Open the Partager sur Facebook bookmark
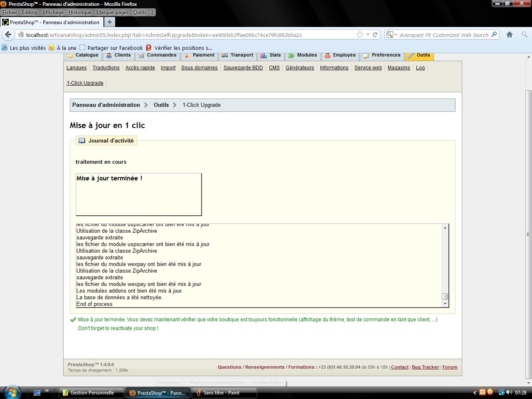532x399 pixels. pyautogui.click(x=111, y=48)
